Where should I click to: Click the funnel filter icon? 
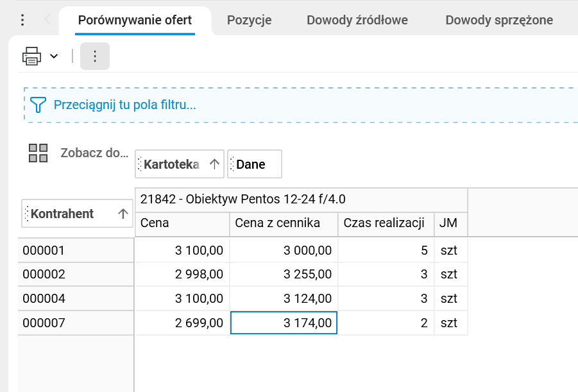(39, 105)
